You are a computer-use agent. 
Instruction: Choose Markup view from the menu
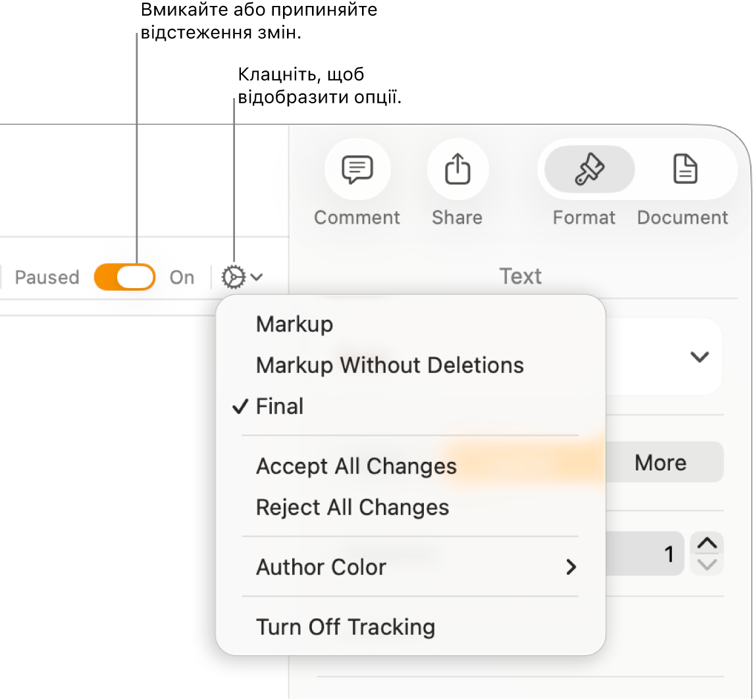pos(294,324)
